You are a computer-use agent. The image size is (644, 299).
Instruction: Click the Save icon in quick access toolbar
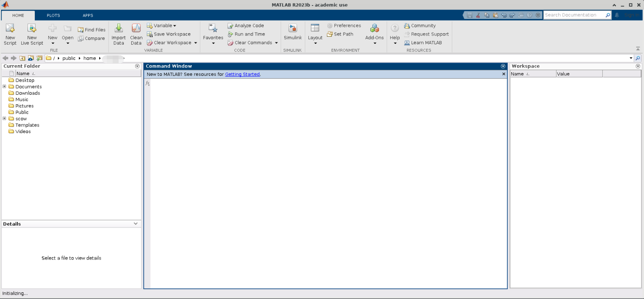[x=470, y=15]
